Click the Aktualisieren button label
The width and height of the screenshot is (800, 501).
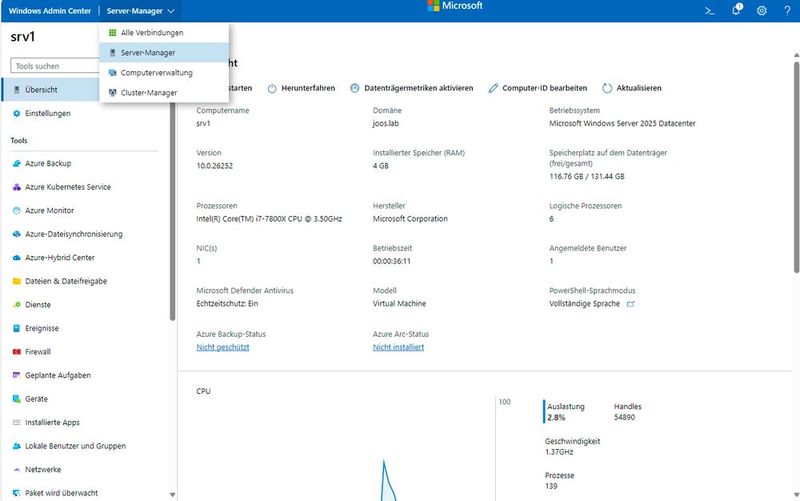click(639, 88)
